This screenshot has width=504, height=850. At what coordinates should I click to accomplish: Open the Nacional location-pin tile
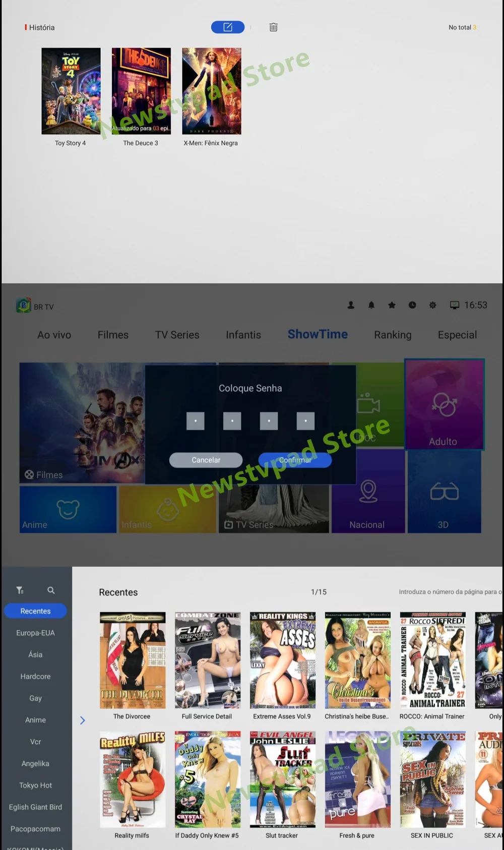(368, 492)
